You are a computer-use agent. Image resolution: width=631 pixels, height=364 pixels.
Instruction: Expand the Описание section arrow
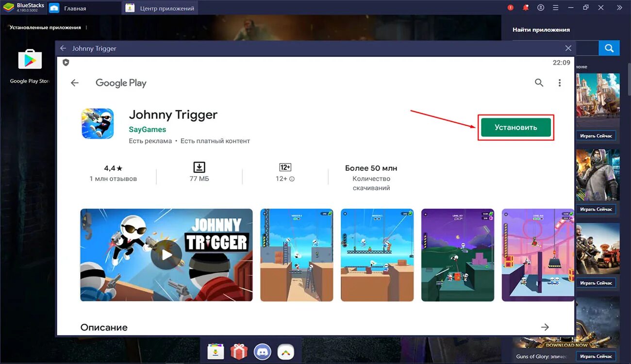click(x=546, y=327)
